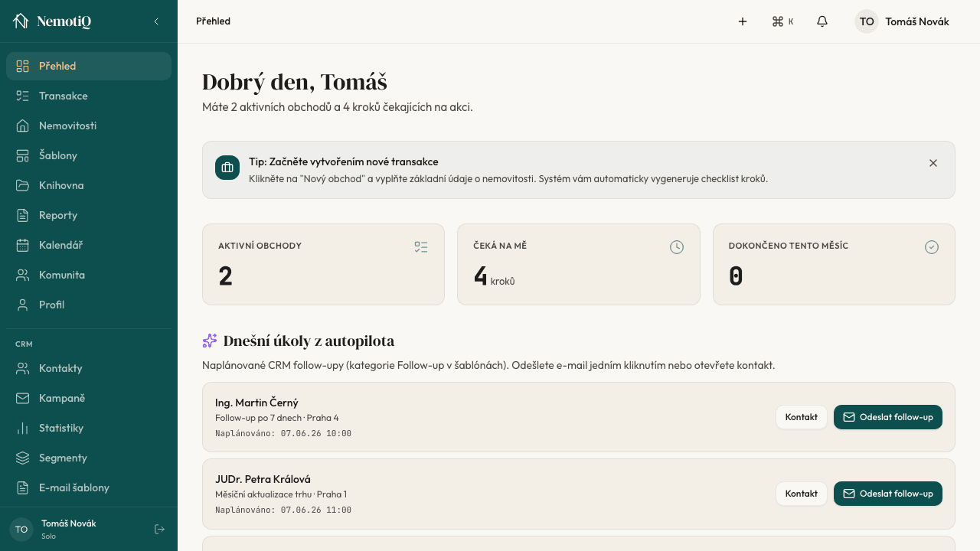Viewport: 980px width, 551px height.
Task: Click 'Měsíční aktualizace trhu · Praha 1' text
Action: pyautogui.click(x=281, y=494)
